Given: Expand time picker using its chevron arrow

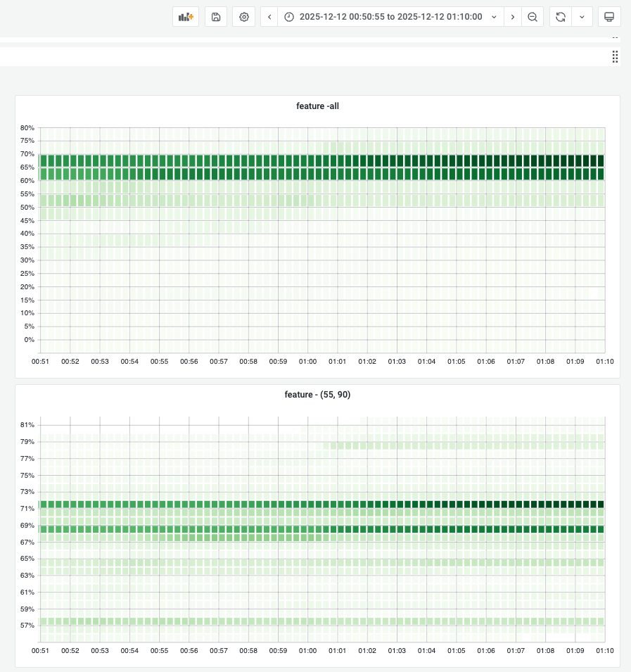Looking at the screenshot, I should point(494,17).
